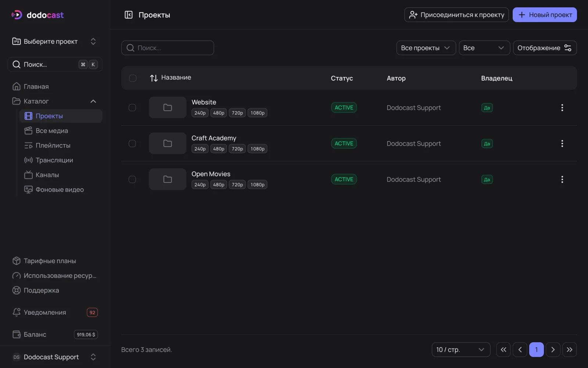Click the Новый проект button

pos(545,15)
